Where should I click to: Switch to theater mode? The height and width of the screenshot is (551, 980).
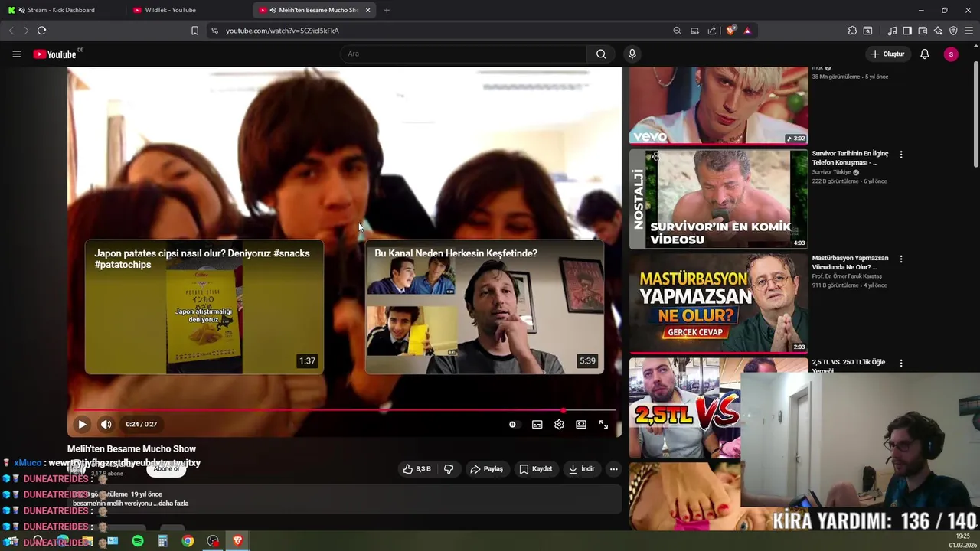[581, 424]
